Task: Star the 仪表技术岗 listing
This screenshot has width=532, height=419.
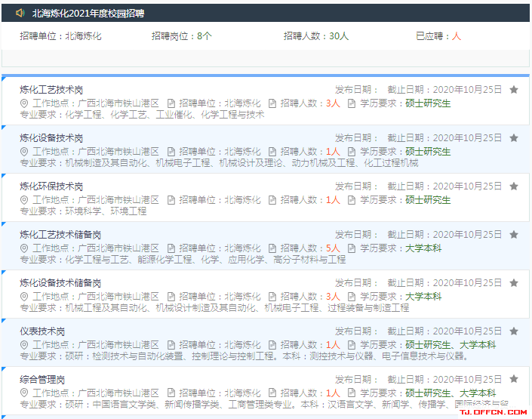Action: [x=514, y=331]
